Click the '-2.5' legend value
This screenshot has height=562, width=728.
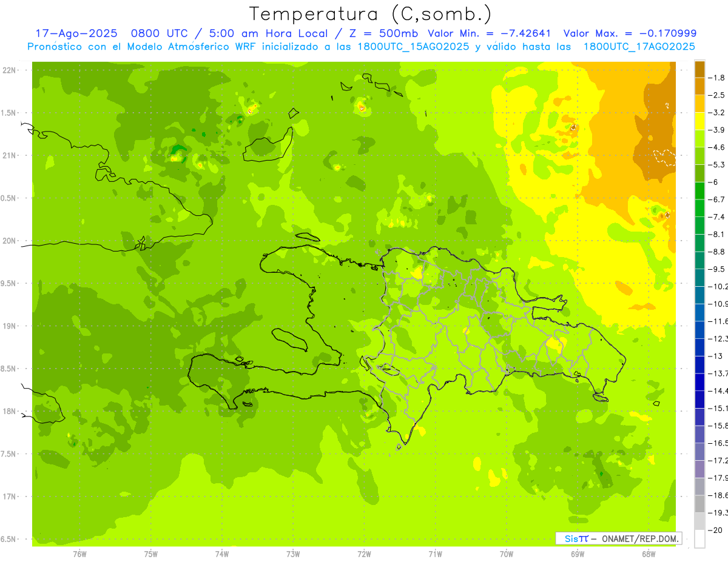(716, 95)
